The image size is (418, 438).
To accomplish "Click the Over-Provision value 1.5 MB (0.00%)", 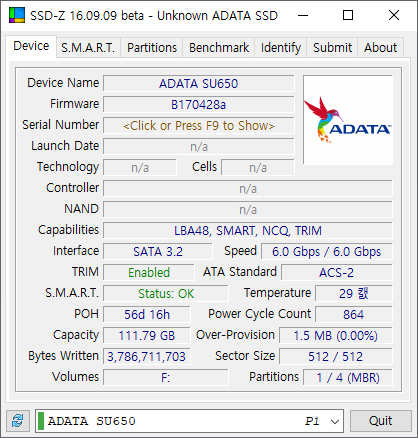I will 336,336.
